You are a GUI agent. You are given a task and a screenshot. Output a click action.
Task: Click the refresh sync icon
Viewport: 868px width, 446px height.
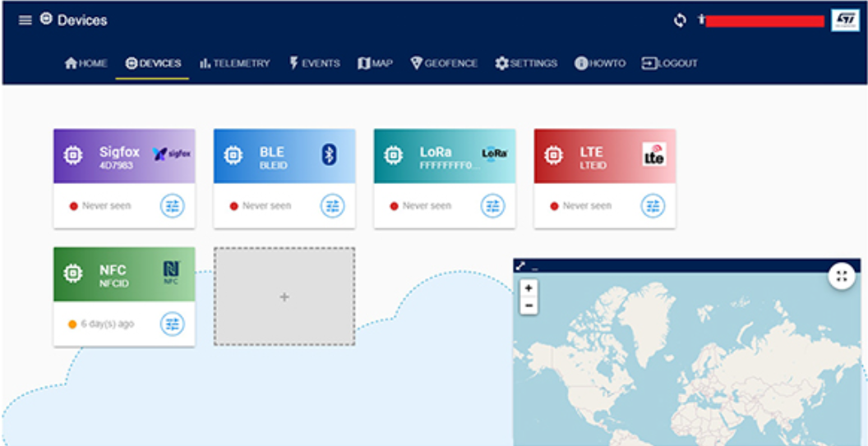coord(680,21)
